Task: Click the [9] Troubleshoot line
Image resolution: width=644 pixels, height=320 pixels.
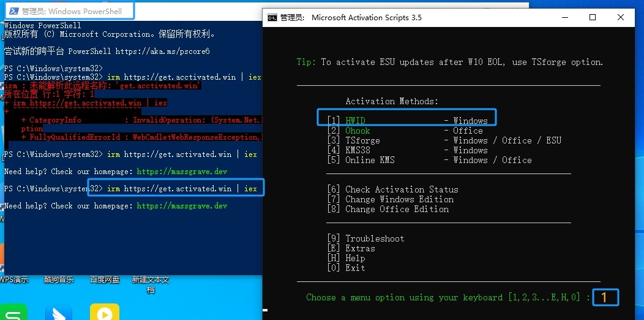Action: 365,238
